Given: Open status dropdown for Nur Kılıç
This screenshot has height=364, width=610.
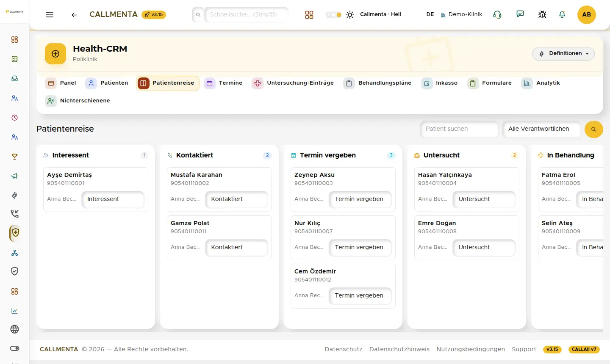Looking at the screenshot, I should tap(360, 248).
